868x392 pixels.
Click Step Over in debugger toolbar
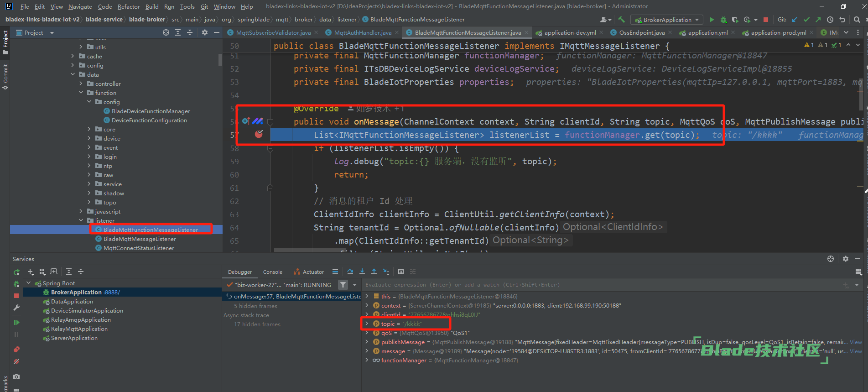tap(350, 272)
